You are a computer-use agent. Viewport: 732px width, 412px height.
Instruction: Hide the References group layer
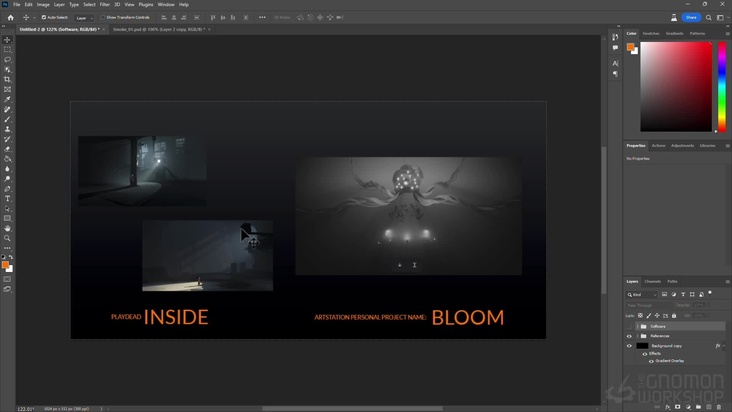pos(630,336)
